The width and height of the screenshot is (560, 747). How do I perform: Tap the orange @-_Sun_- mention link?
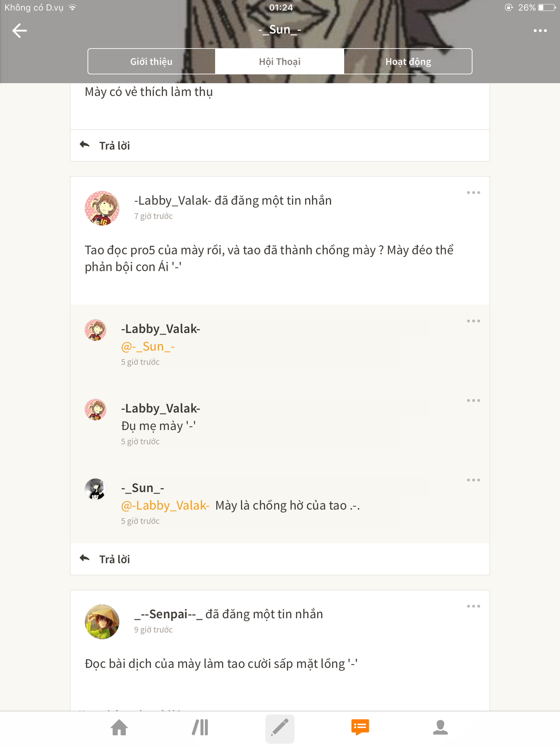pyautogui.click(x=148, y=346)
